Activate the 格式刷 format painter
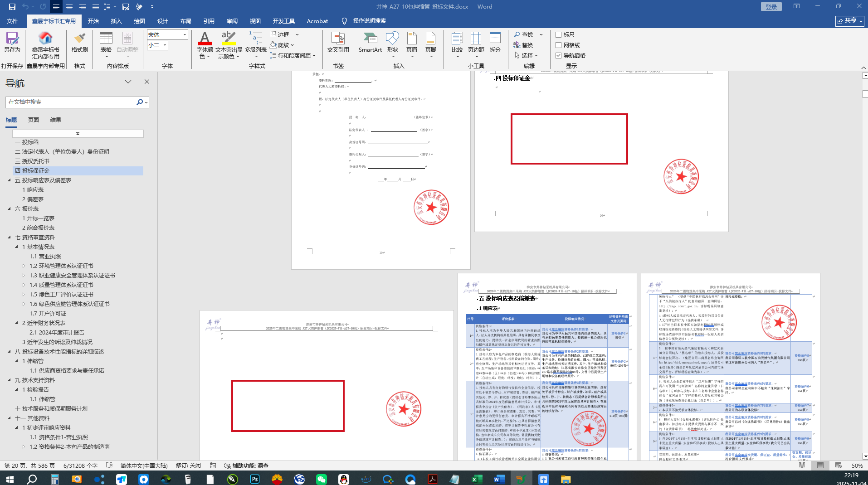The image size is (868, 485). tap(80, 43)
